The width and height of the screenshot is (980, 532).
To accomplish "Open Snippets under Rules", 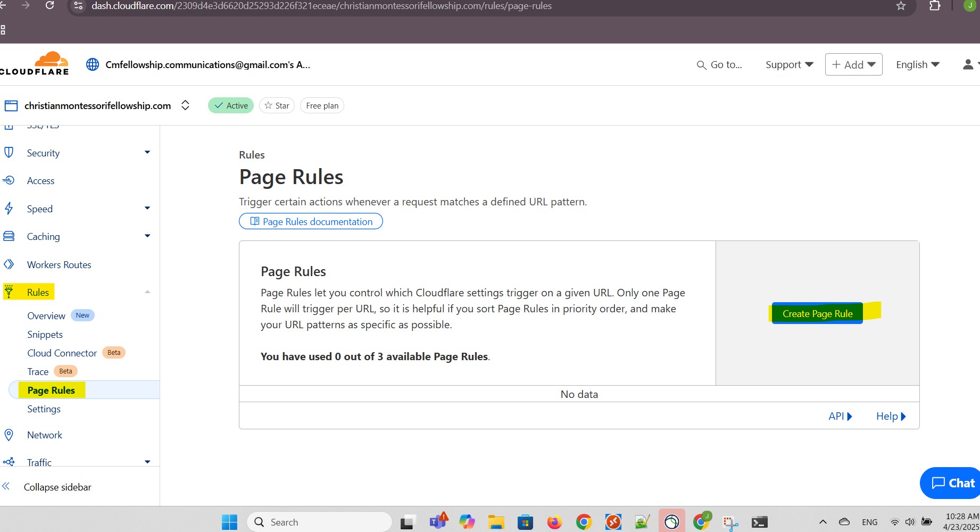I will [x=45, y=334].
